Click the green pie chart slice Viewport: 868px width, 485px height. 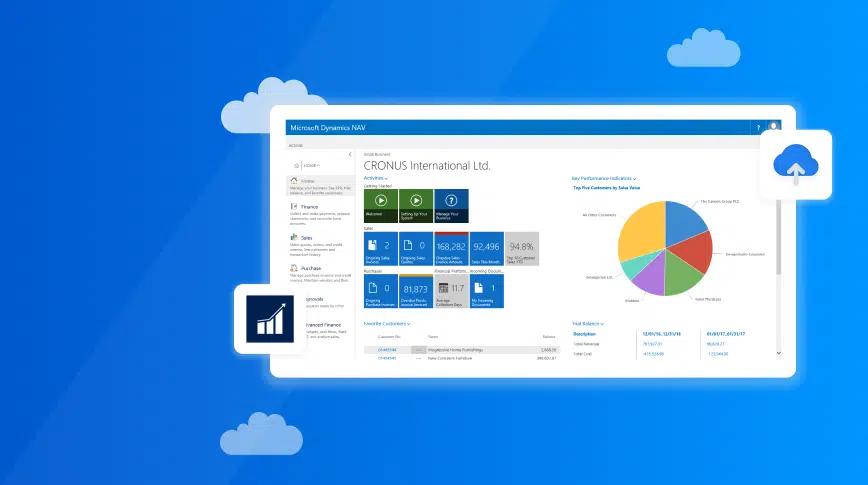click(682, 274)
